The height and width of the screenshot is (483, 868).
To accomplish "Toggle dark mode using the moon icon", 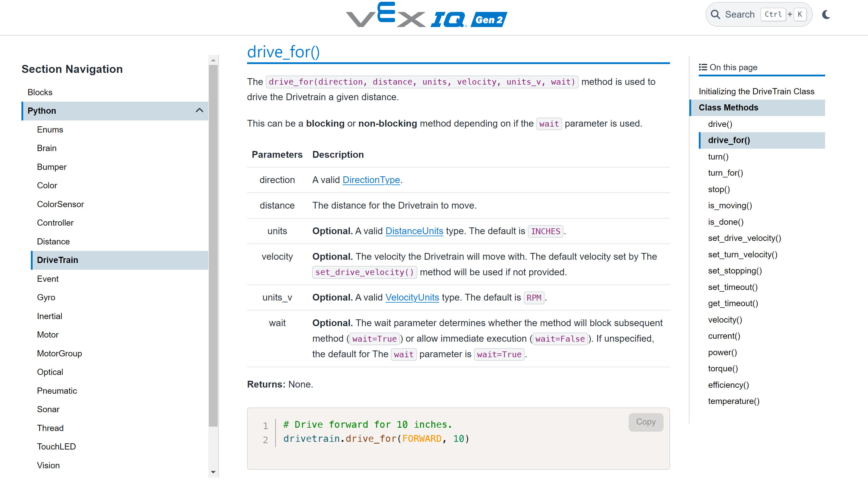I will pos(826,14).
